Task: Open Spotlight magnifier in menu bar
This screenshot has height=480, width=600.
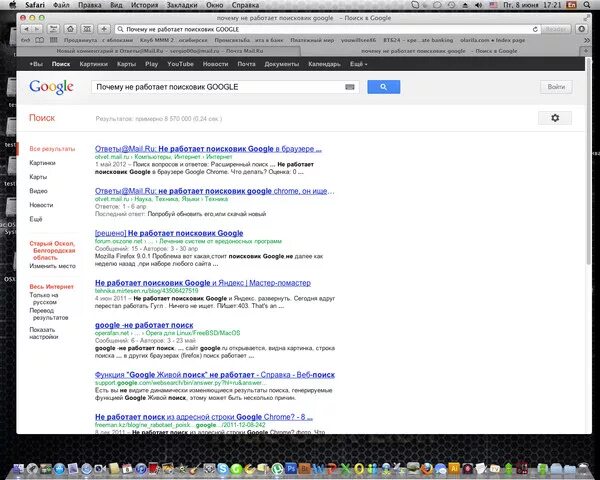Action: tap(587, 5)
